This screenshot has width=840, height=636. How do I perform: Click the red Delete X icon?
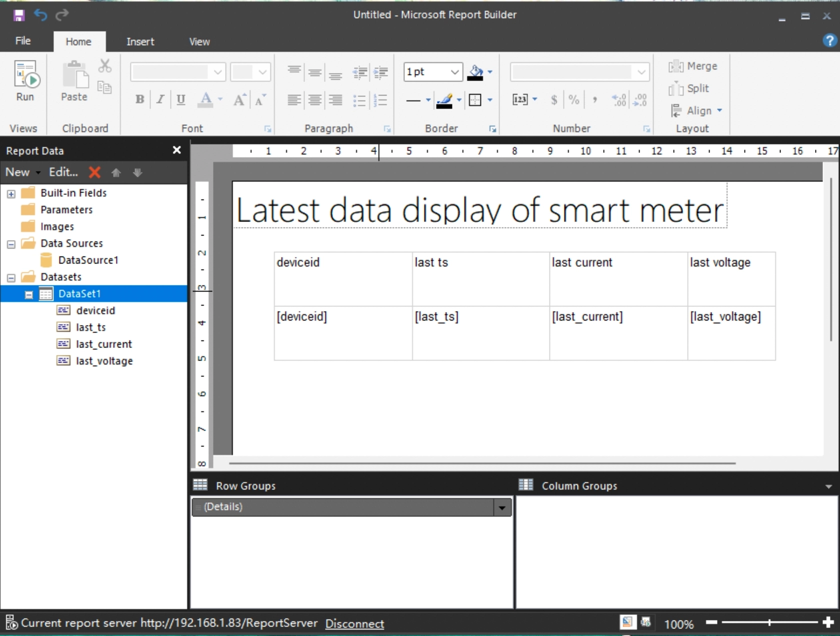[94, 172]
